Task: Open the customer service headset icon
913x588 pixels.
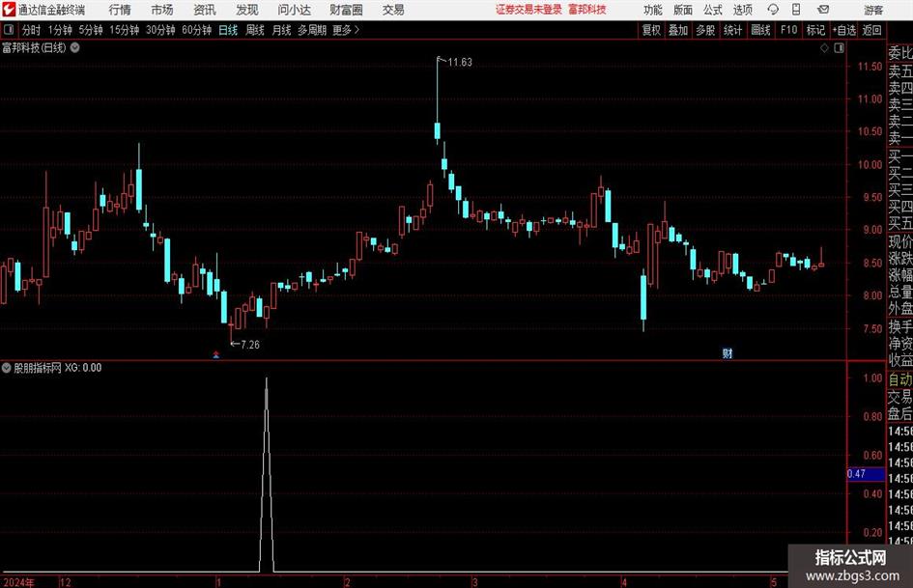Action: 773,10
